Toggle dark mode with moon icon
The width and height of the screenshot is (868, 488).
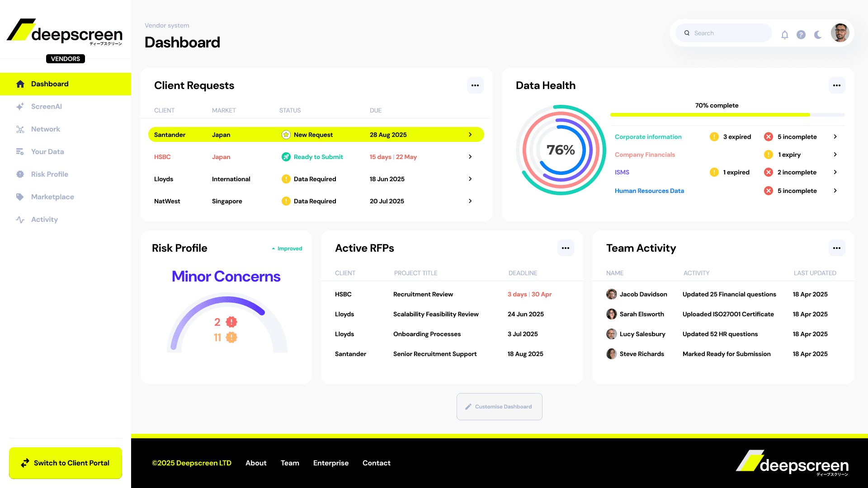click(818, 35)
